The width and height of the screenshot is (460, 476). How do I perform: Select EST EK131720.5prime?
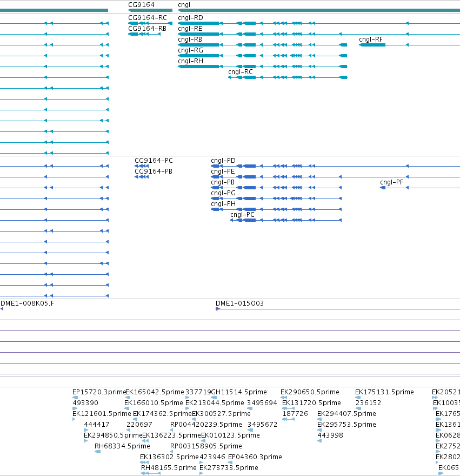click(311, 403)
